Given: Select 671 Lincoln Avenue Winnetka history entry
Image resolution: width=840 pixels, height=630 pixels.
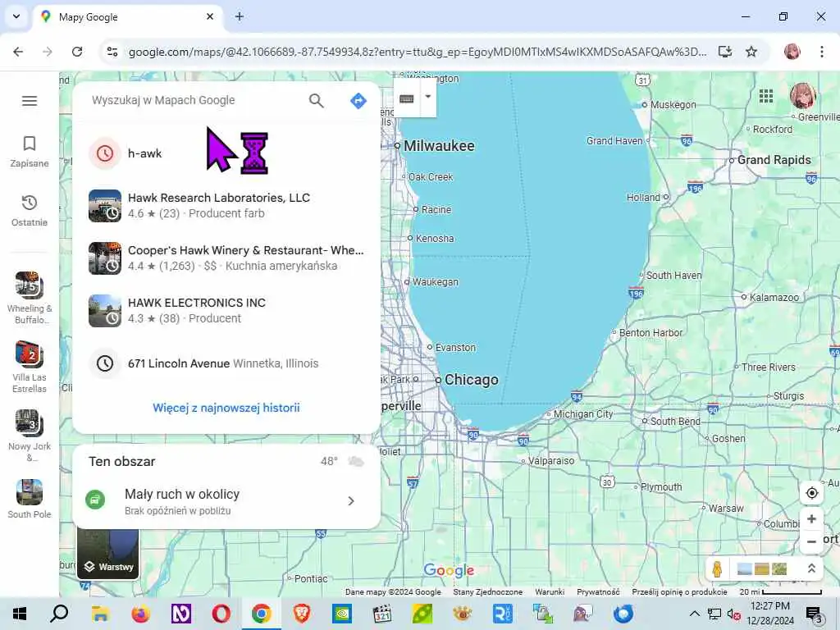Looking at the screenshot, I should tap(226, 363).
